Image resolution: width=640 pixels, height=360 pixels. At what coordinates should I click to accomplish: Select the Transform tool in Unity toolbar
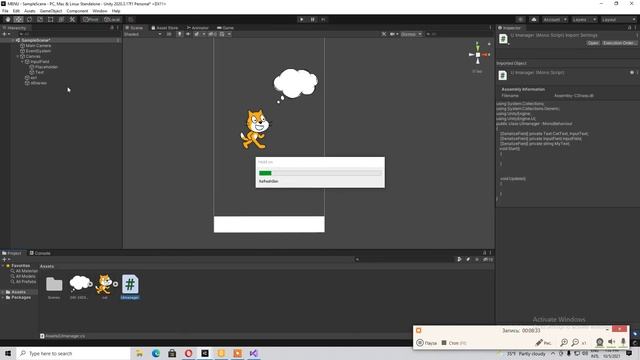pyautogui.click(x=61, y=19)
